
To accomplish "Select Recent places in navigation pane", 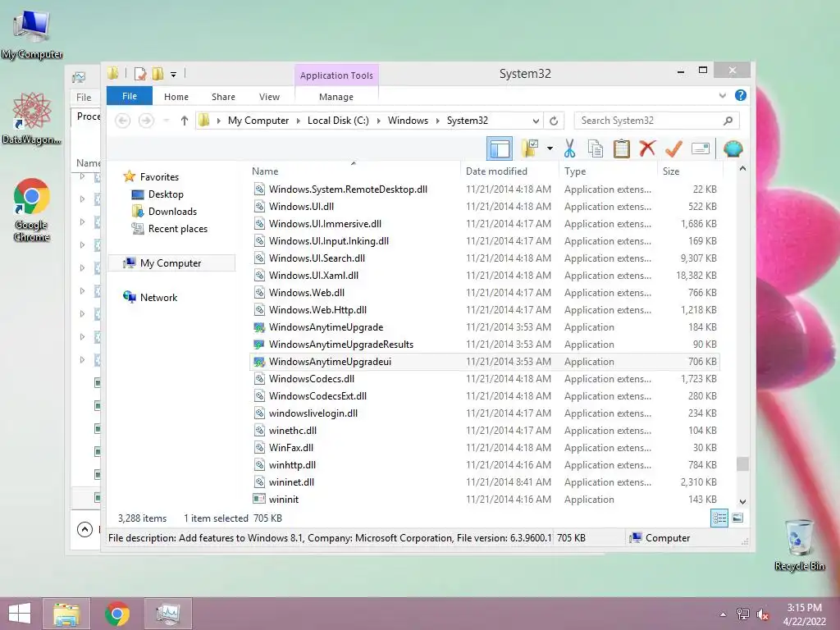I will tap(177, 229).
